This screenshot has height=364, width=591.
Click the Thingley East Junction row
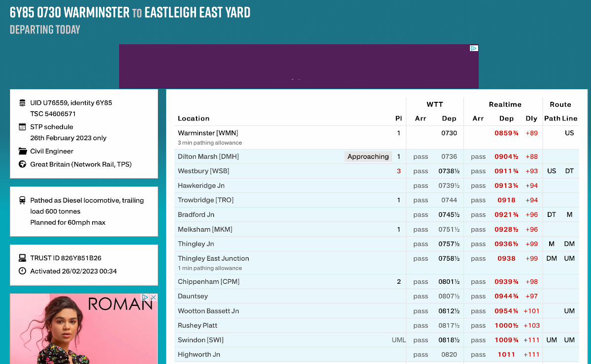pyautogui.click(x=213, y=258)
